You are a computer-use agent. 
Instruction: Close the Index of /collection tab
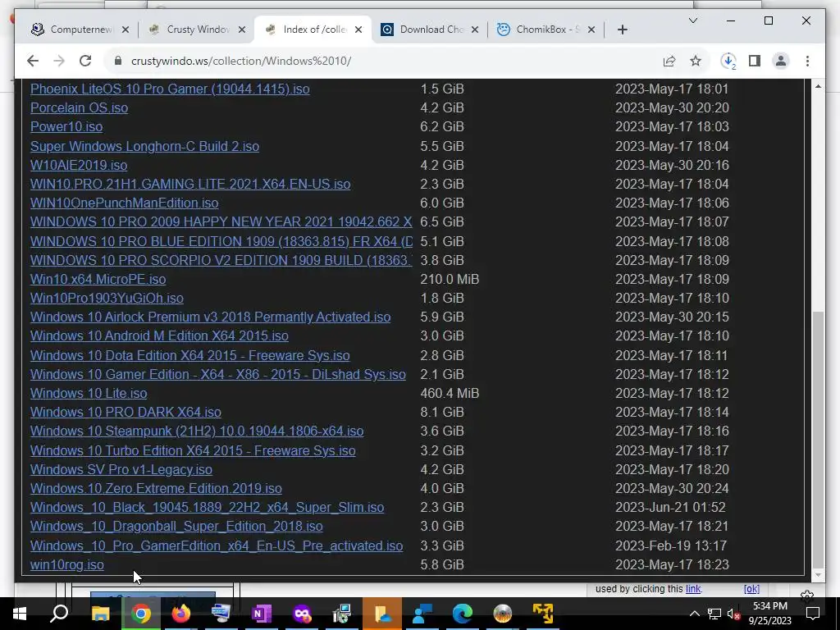coord(358,30)
